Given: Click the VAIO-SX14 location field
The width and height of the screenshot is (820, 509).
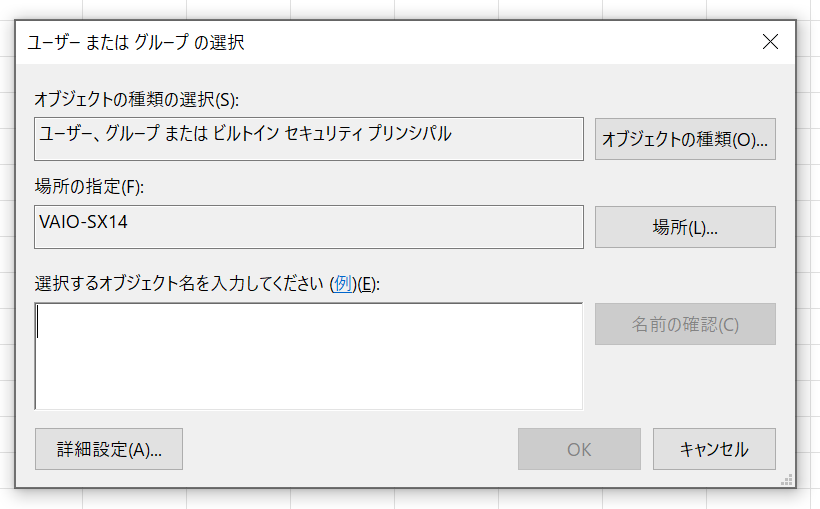Looking at the screenshot, I should [x=309, y=227].
